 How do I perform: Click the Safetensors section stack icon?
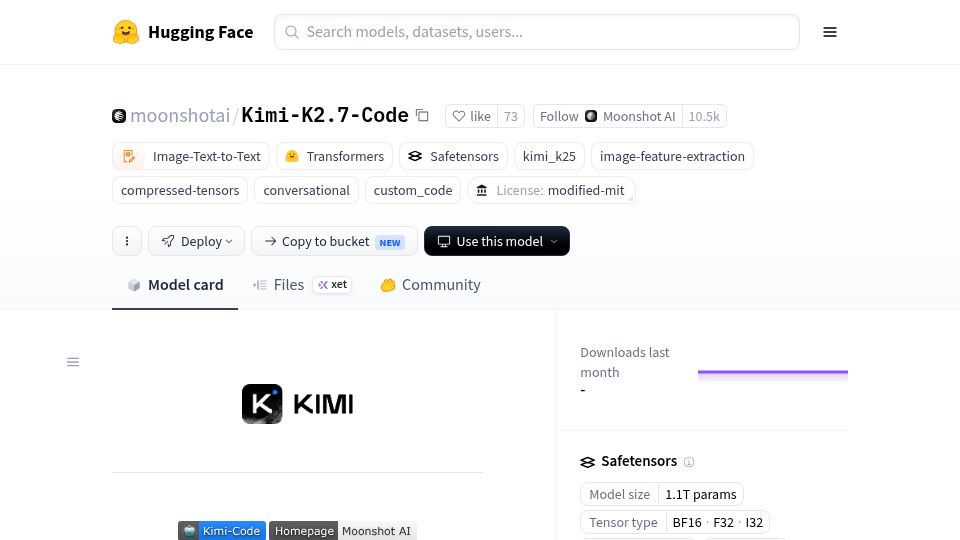587,462
